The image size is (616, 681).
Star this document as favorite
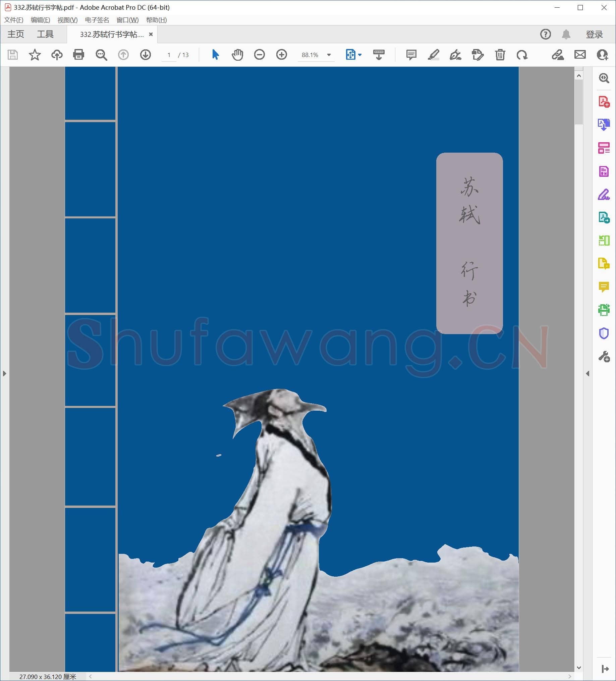click(x=35, y=55)
